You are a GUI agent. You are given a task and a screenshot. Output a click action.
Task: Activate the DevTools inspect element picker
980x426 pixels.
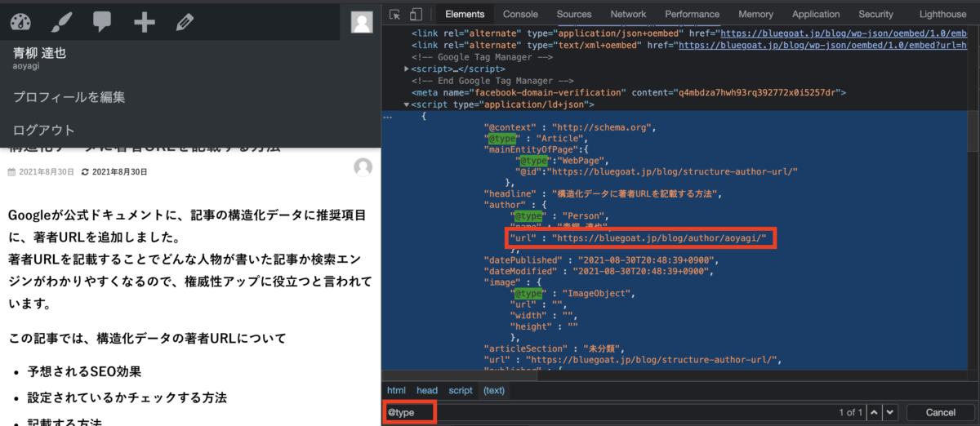[x=395, y=14]
